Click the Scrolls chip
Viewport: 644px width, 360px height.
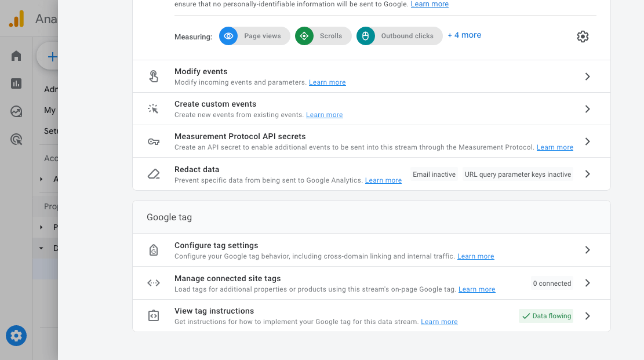(x=323, y=36)
